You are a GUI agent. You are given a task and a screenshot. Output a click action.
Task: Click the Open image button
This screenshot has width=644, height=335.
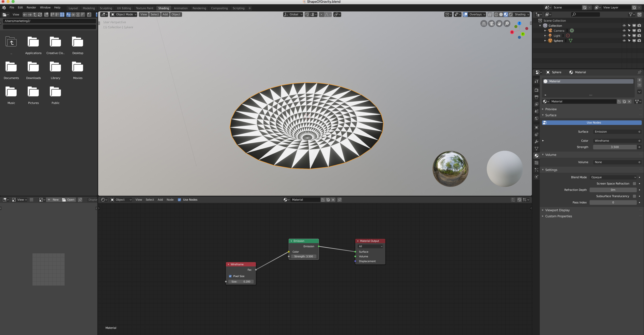[68, 200]
